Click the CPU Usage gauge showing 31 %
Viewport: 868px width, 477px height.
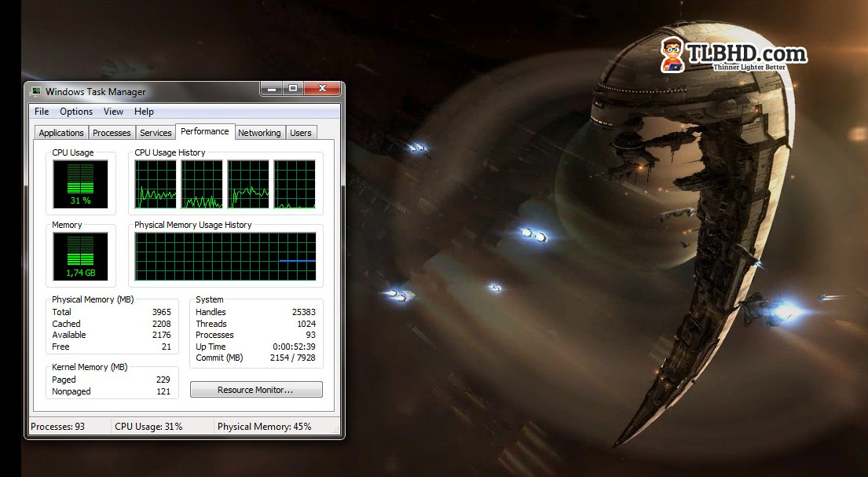80,185
